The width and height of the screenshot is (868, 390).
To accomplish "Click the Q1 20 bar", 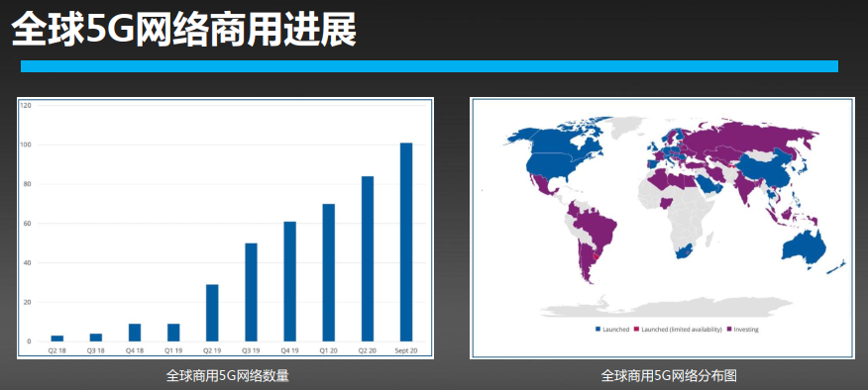I will pos(329,273).
